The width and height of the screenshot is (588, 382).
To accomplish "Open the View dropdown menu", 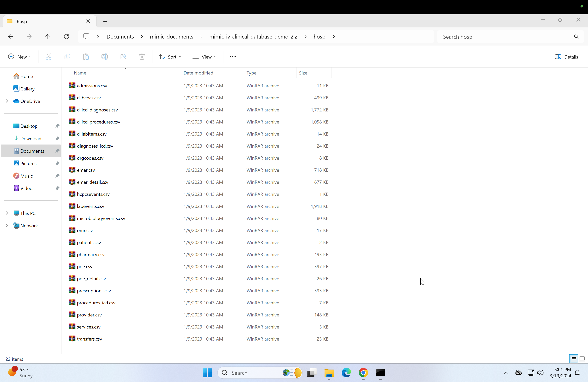I will click(204, 57).
